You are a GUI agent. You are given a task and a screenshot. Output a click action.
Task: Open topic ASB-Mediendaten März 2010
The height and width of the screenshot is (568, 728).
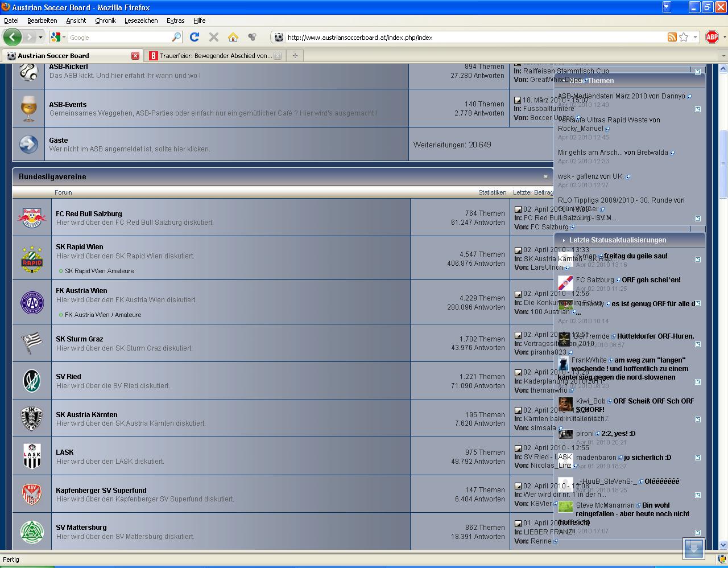point(601,96)
